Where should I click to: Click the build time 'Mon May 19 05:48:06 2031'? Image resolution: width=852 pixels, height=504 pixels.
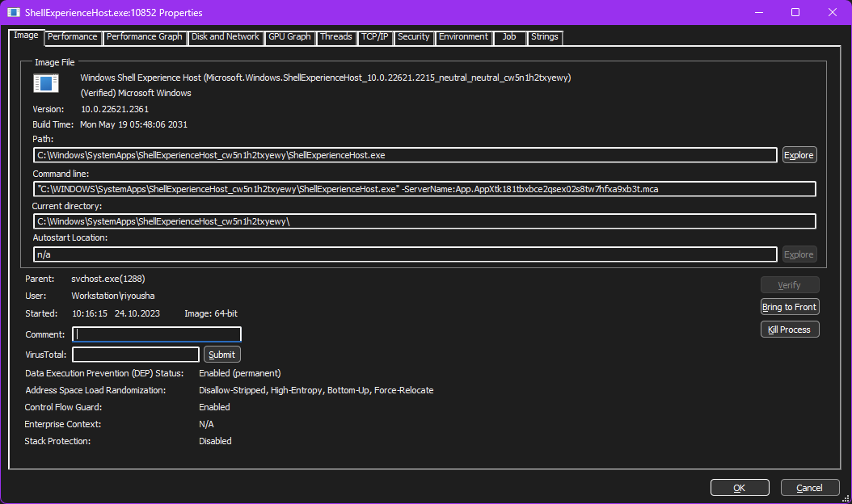(133, 124)
